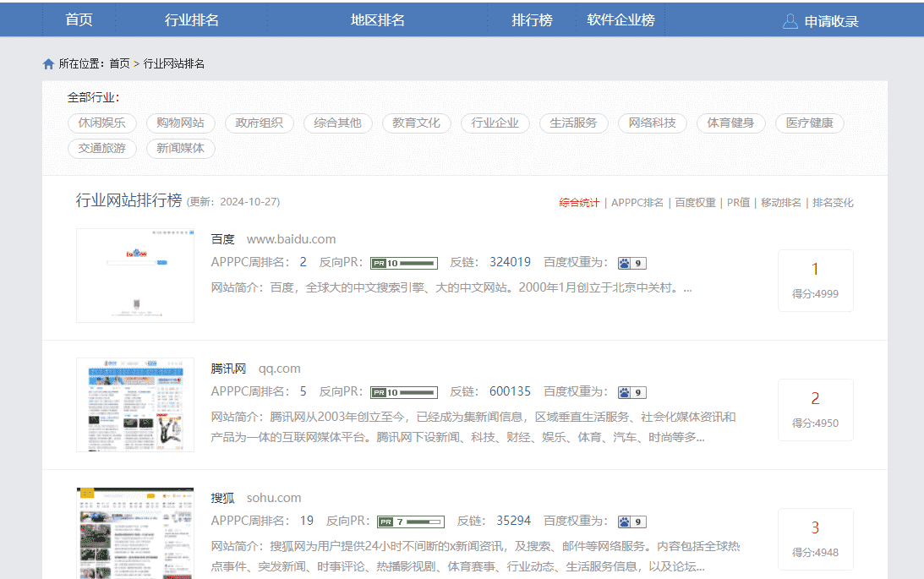Click 腾讯网's 网站简介 description text
The image size is (924, 579).
tap(473, 427)
